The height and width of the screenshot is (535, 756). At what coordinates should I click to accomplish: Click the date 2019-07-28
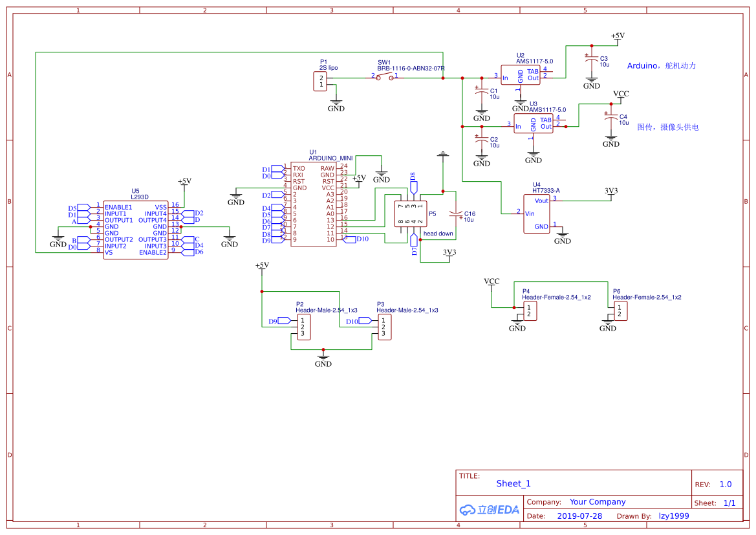pyautogui.click(x=579, y=516)
